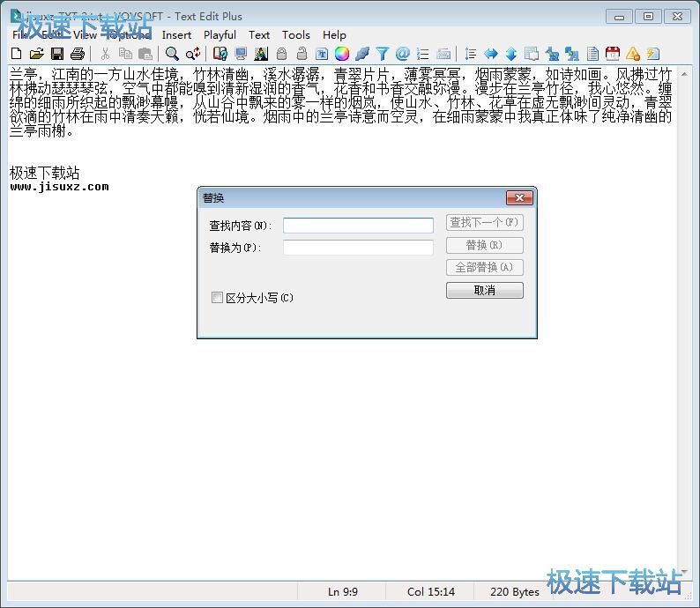Cut selection with the scissors icon
700x608 pixels.
click(106, 54)
